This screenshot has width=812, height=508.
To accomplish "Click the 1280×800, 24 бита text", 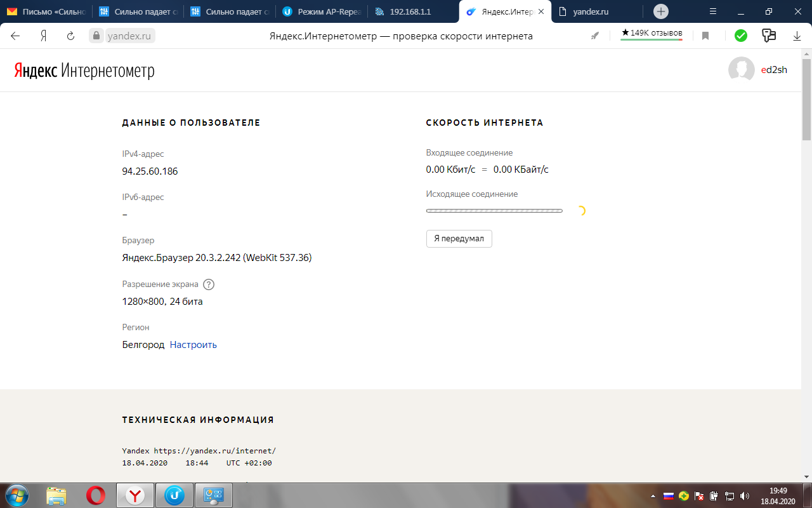I will coord(162,302).
